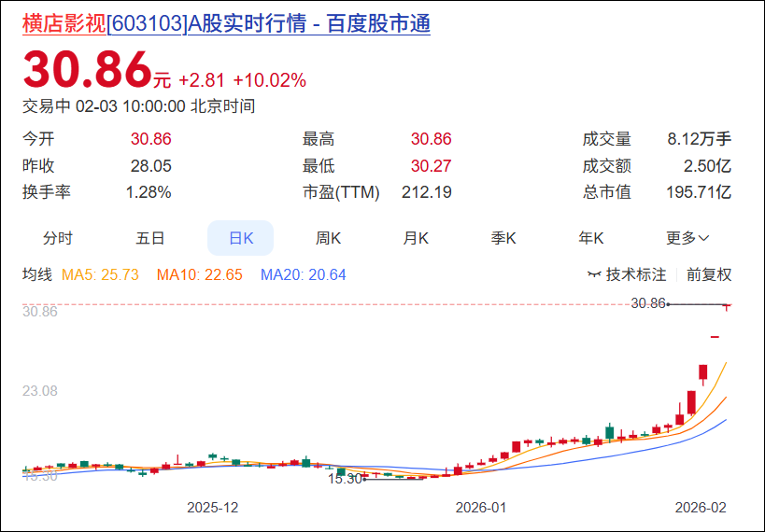Click the MA5: 25.73 indicator label

coord(100,274)
